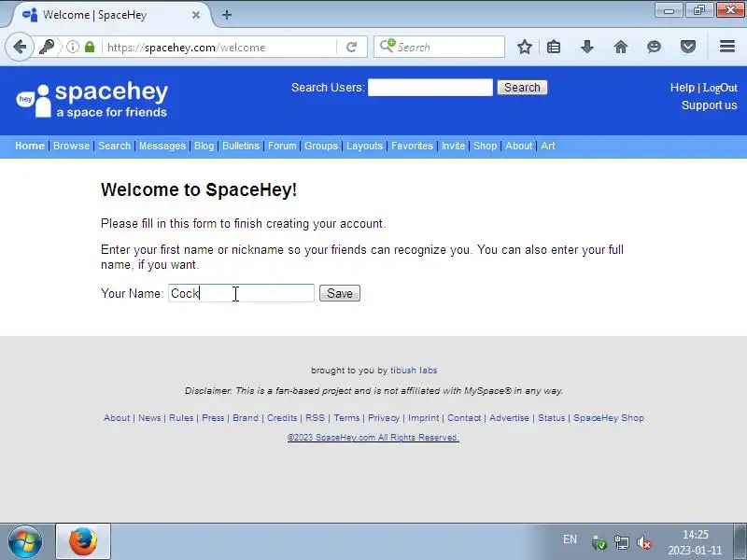
Task: Open Blog in navigation bar
Action: click(204, 146)
